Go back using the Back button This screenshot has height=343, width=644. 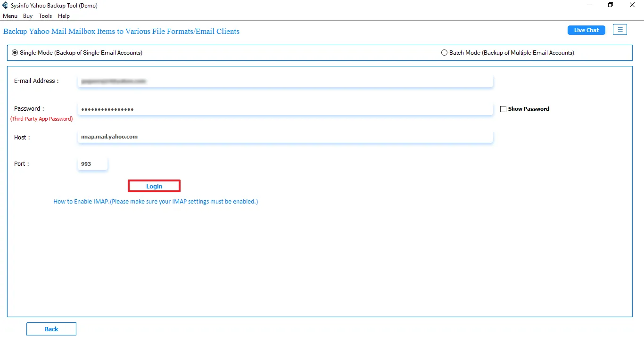[51, 329]
